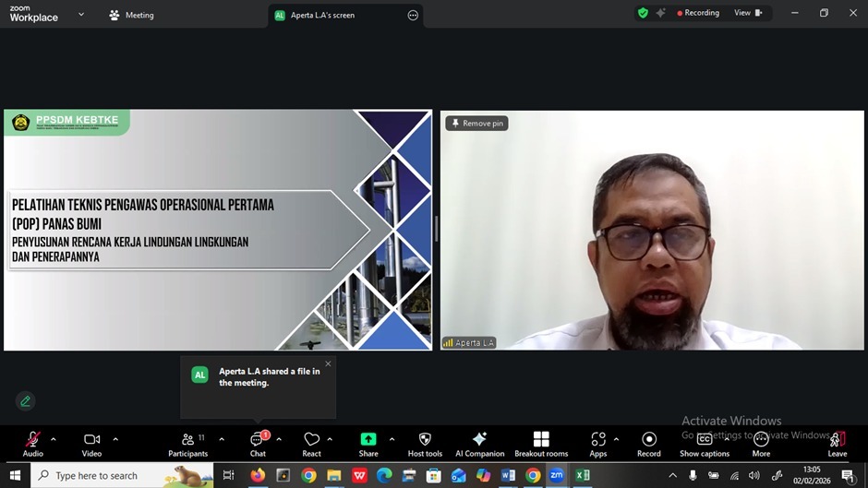Viewport: 868px width, 488px height.
Task: Expand the video options arrow
Action: [115, 439]
